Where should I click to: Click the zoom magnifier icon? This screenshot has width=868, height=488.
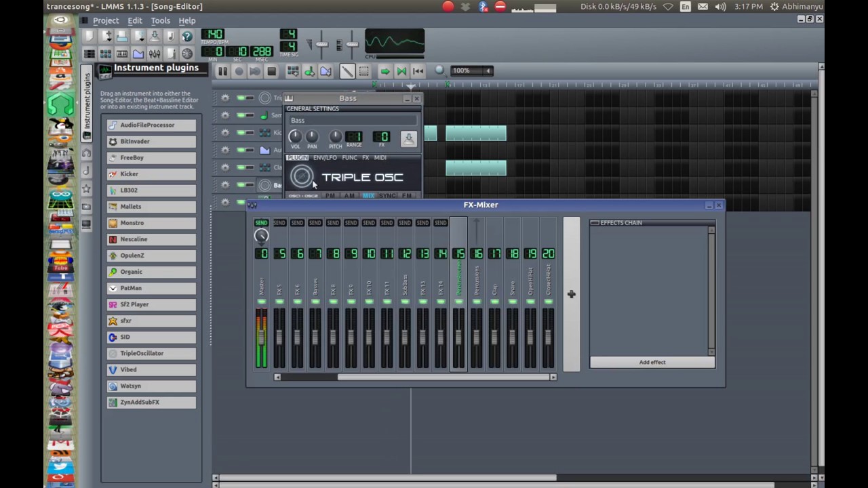pyautogui.click(x=440, y=70)
